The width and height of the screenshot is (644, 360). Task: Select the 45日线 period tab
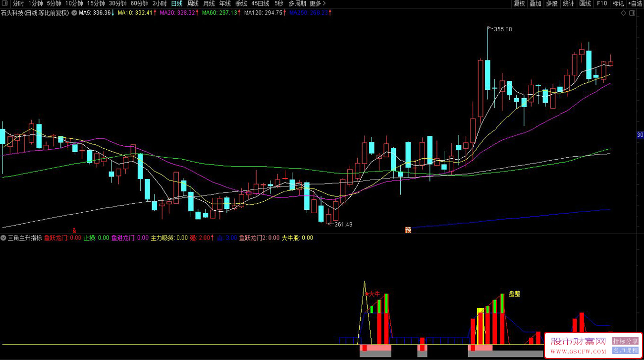point(260,3)
